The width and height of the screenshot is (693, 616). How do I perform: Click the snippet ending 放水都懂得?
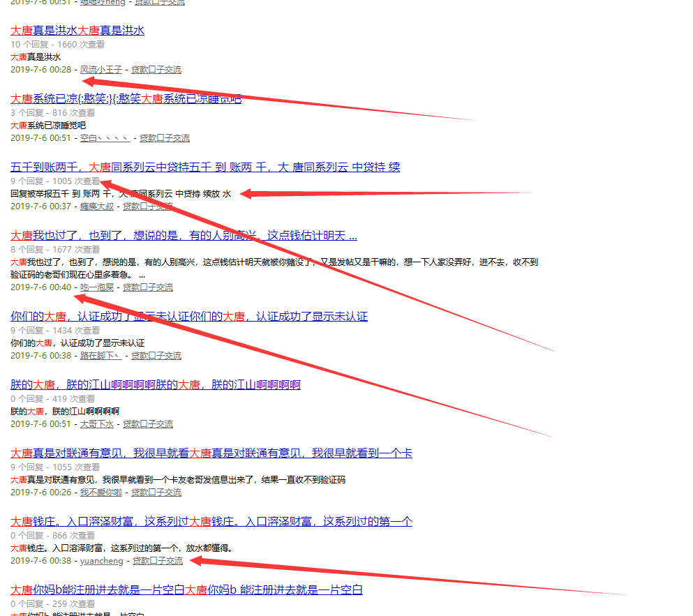(121, 548)
